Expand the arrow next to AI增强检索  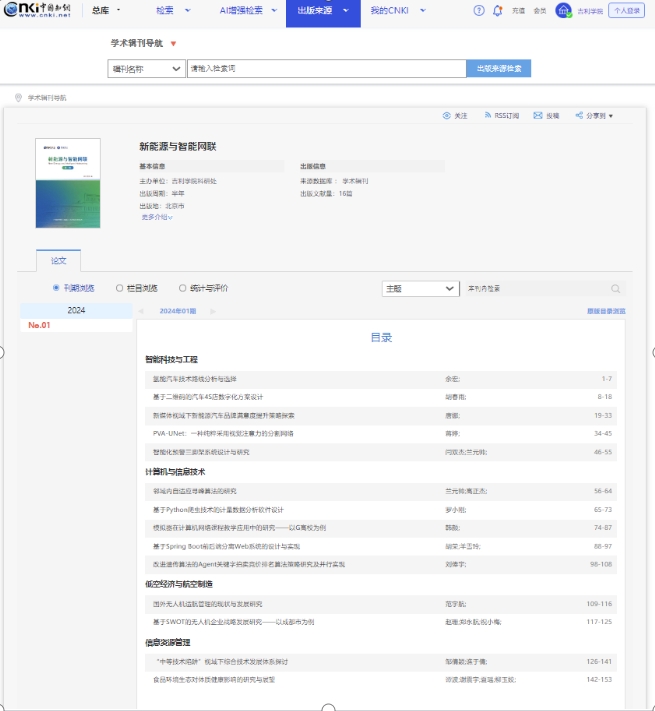[274, 10]
